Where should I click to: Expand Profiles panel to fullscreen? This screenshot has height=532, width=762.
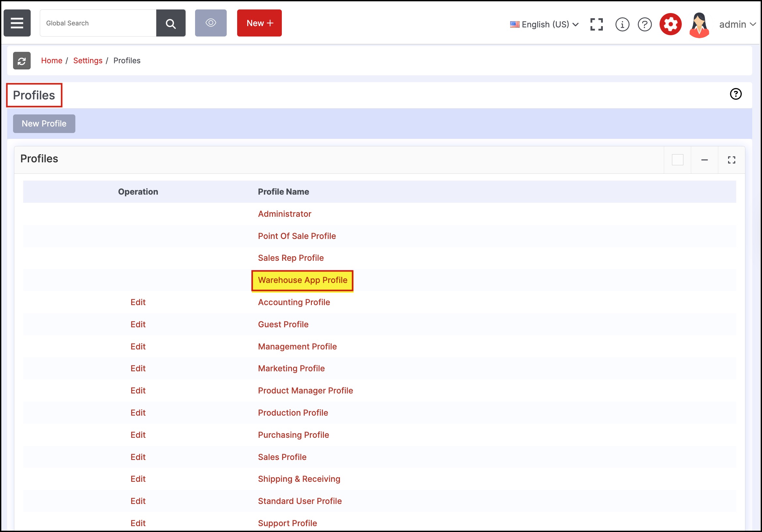731,160
